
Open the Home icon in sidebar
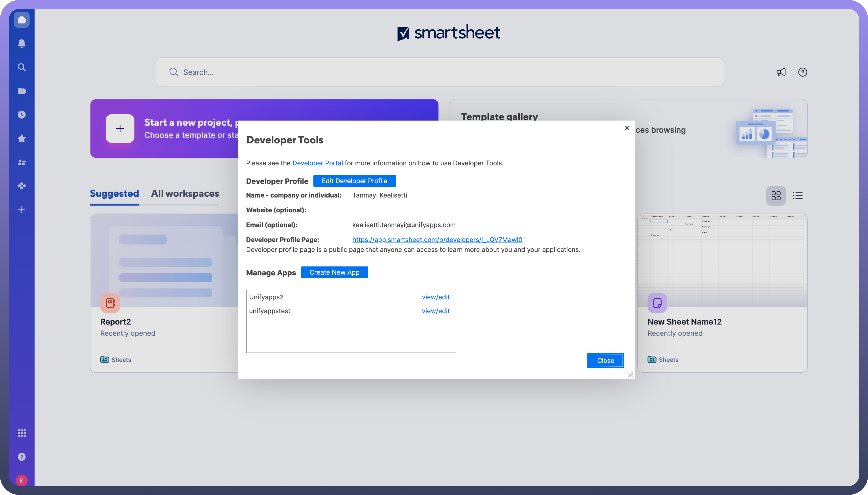21,20
